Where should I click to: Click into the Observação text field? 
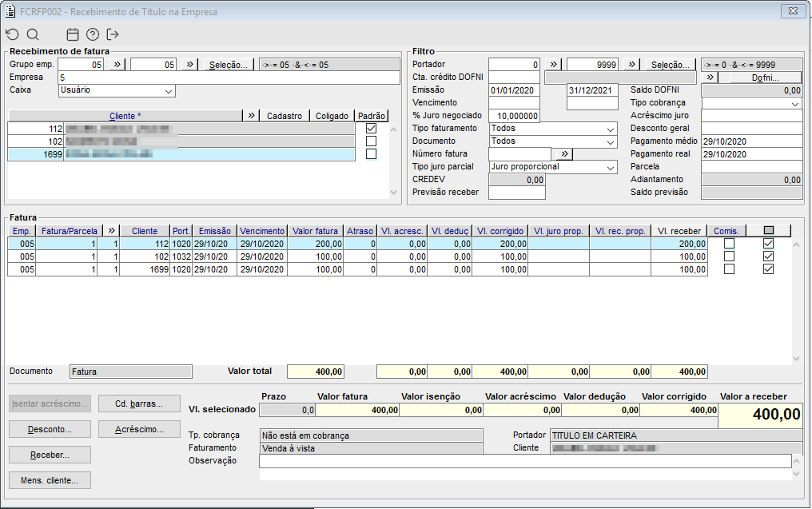[524, 461]
